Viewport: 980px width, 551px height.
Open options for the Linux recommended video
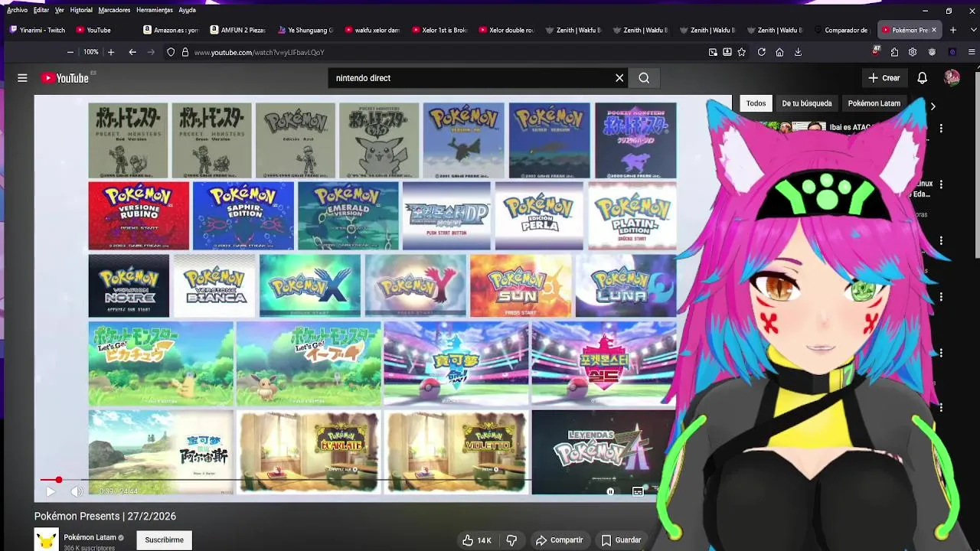pos(941,184)
